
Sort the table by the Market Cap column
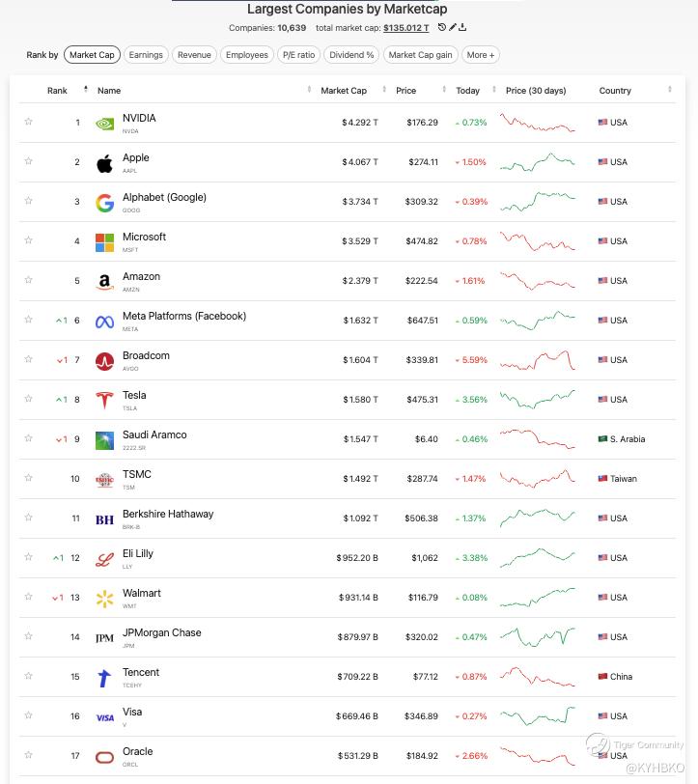pyautogui.click(x=344, y=91)
